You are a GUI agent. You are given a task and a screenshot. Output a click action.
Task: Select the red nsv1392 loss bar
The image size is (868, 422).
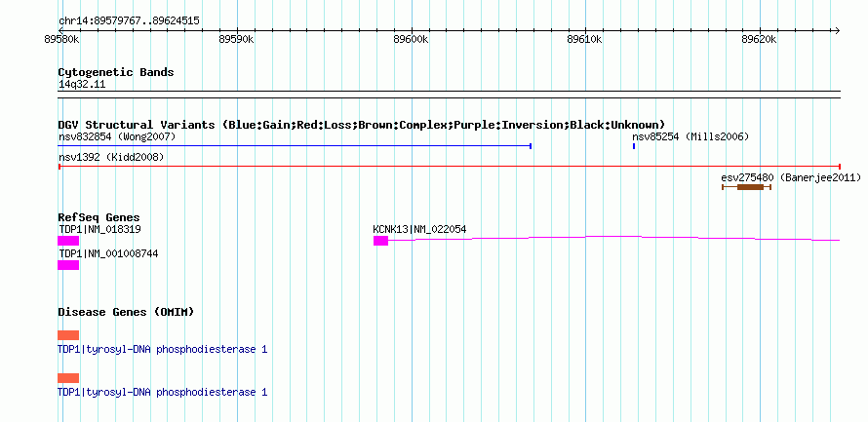[x=450, y=167]
